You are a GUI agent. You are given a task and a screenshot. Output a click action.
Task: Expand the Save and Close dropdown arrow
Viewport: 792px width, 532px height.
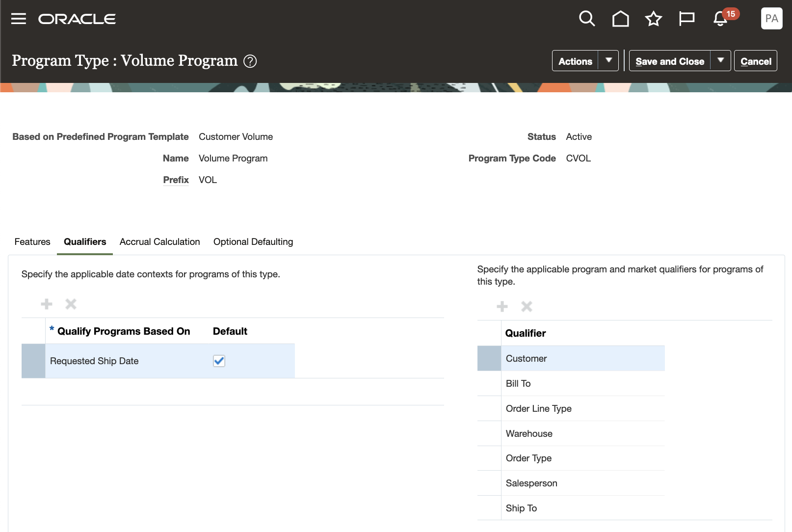click(720, 60)
